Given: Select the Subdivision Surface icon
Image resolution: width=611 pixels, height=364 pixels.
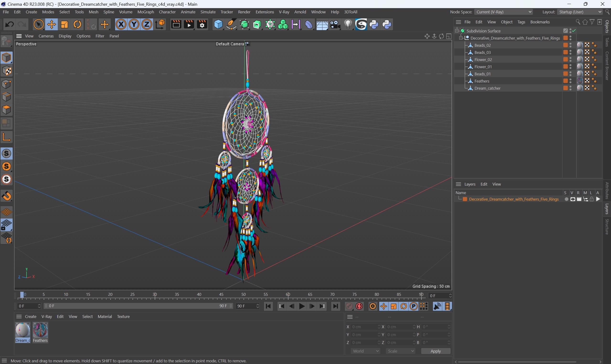Looking at the screenshot, I should [x=463, y=30].
